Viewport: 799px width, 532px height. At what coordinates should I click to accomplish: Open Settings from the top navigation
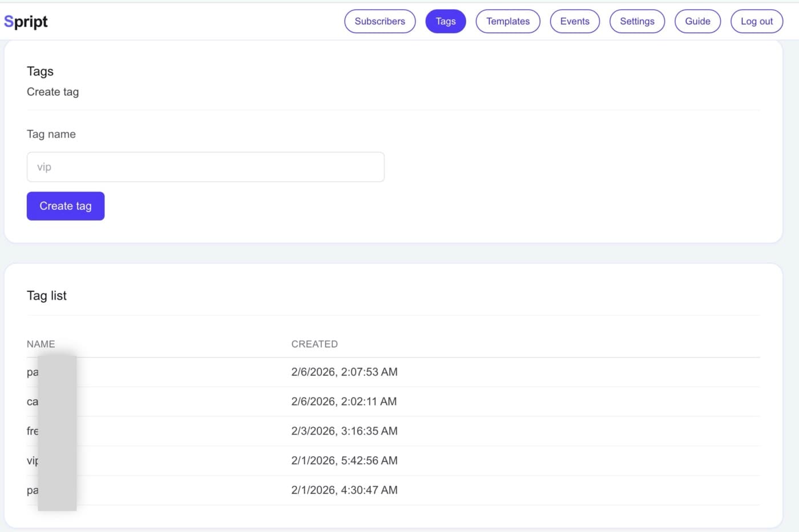(x=637, y=22)
